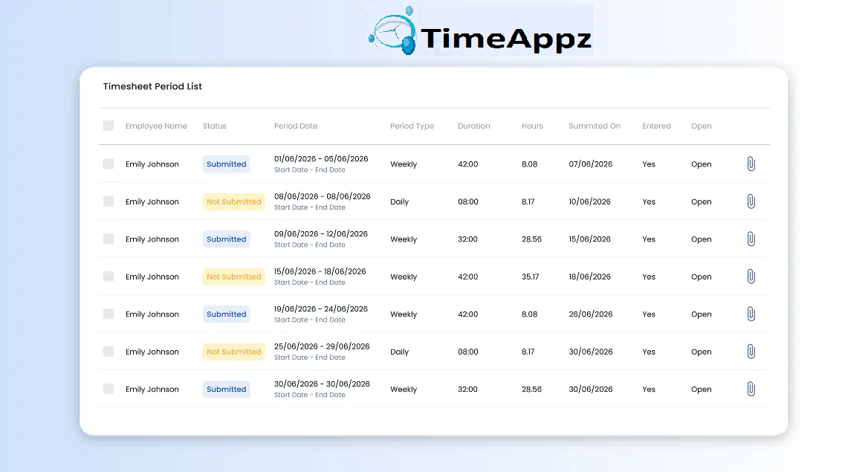Click Submitted badge for 30/06/2026 - 30/06/2026
Screen dimensions: 868x472
point(227,389)
